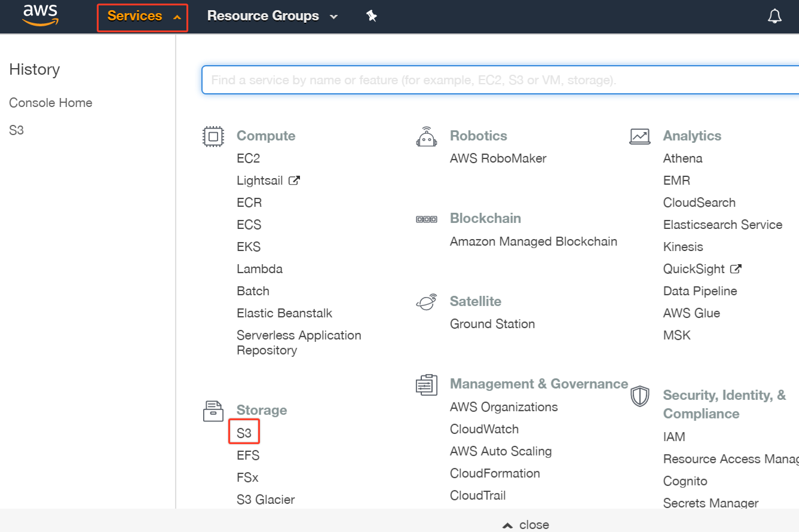The image size is (799, 532).
Task: Click the Analytics chart icon
Action: click(639, 136)
